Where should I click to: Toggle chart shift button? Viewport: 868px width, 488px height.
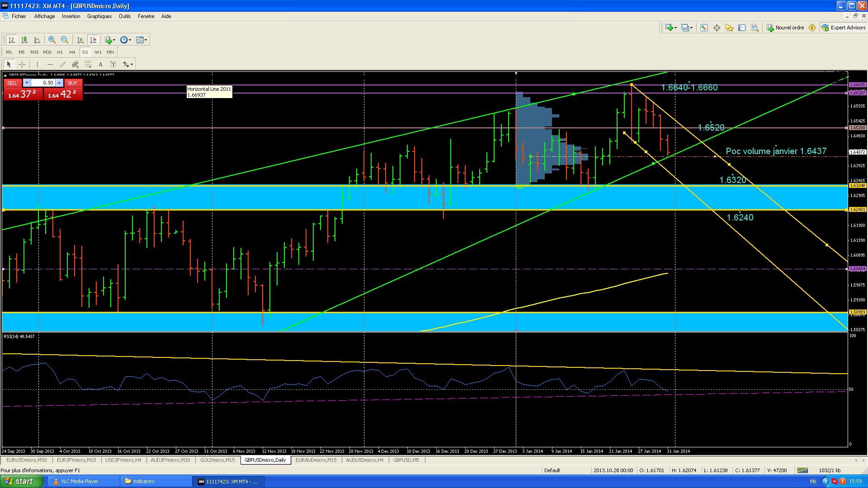click(x=93, y=40)
